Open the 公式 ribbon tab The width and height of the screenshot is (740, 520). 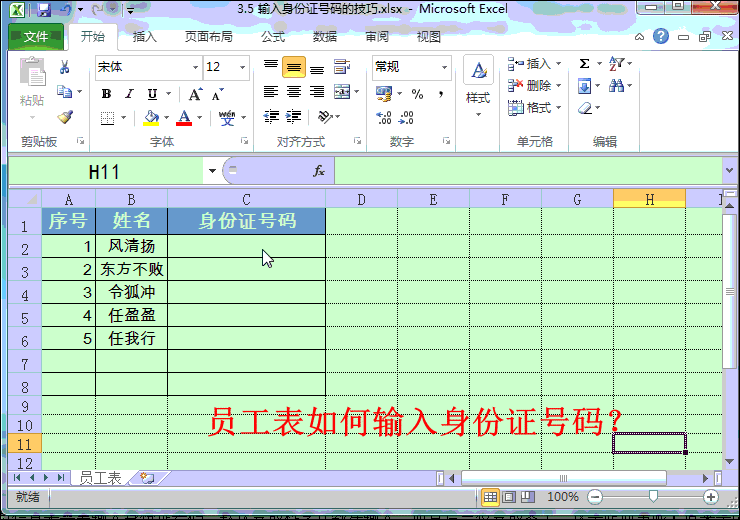pyautogui.click(x=273, y=37)
